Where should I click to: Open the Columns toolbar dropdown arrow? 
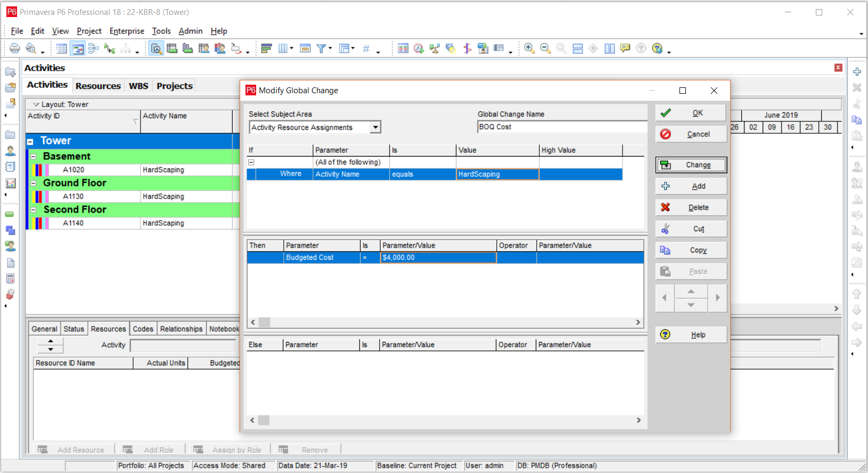click(x=291, y=48)
